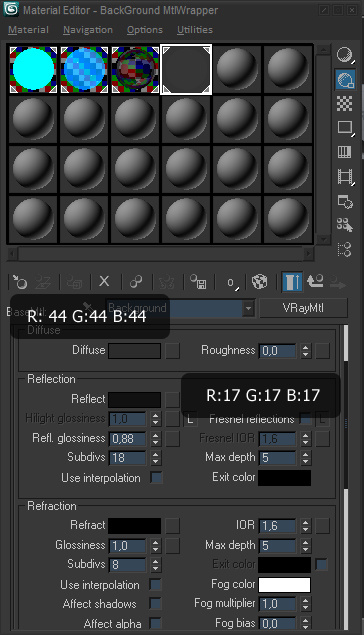
Task: Select the empty highlighted sample slot
Action: [186, 70]
